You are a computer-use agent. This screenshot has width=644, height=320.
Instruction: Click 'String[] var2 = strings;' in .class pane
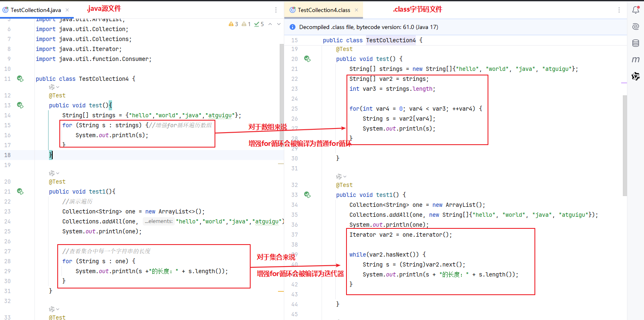[x=389, y=79]
